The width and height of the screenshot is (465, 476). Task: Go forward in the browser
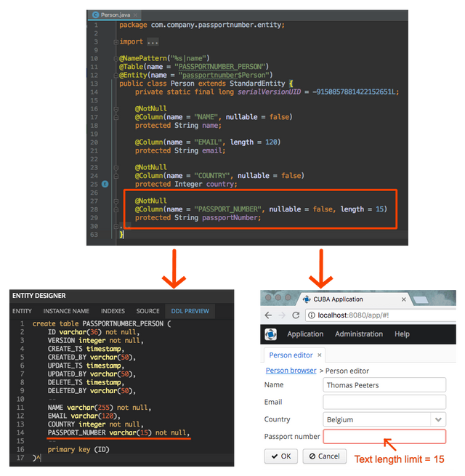(282, 315)
